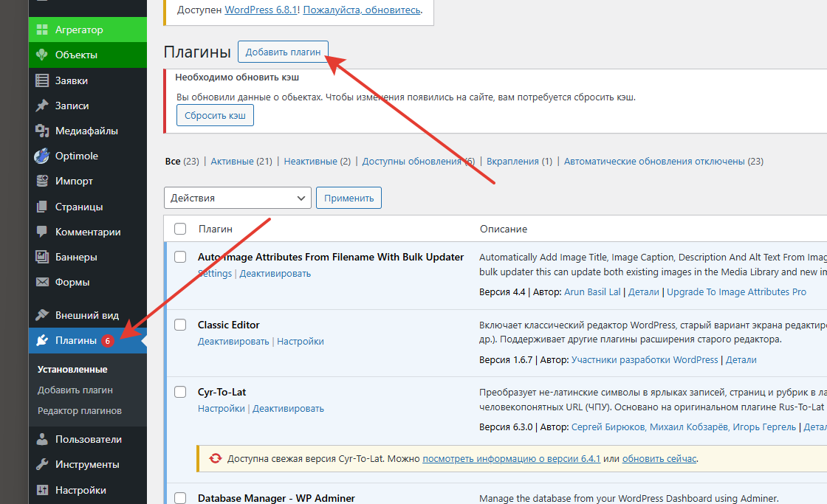Click the Агрегатор grid icon in sidebar
This screenshot has width=827, height=504.
[42, 30]
